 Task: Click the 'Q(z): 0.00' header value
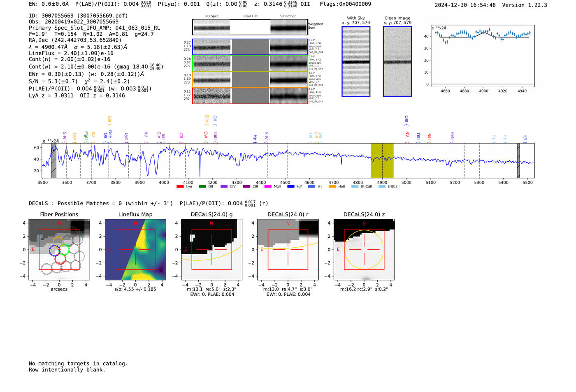click(227, 4)
